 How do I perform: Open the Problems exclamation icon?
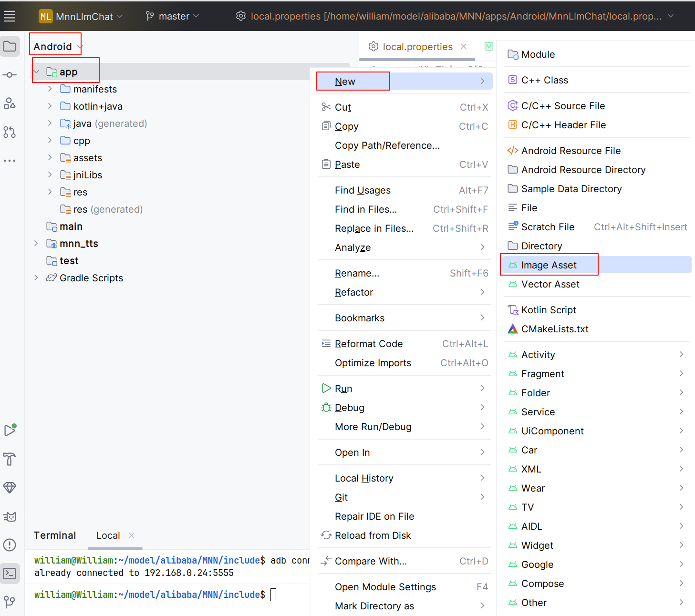pos(10,544)
